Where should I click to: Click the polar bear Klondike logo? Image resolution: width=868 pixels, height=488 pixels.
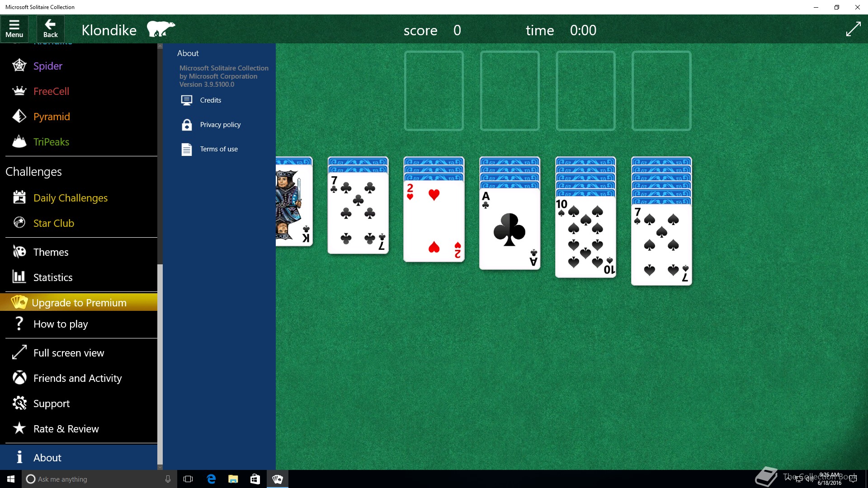point(160,29)
